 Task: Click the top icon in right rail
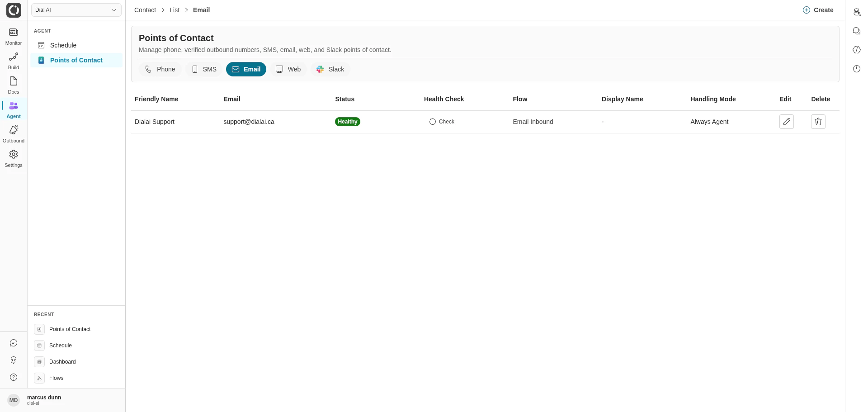pyautogui.click(x=857, y=12)
